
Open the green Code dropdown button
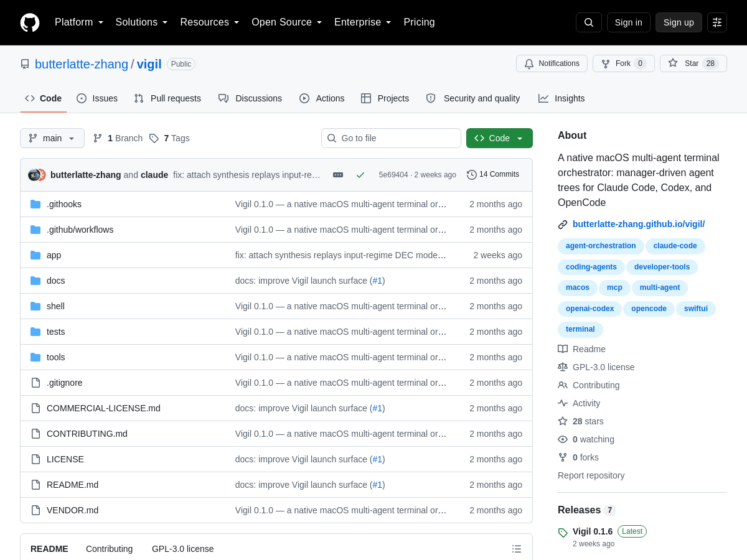click(499, 138)
